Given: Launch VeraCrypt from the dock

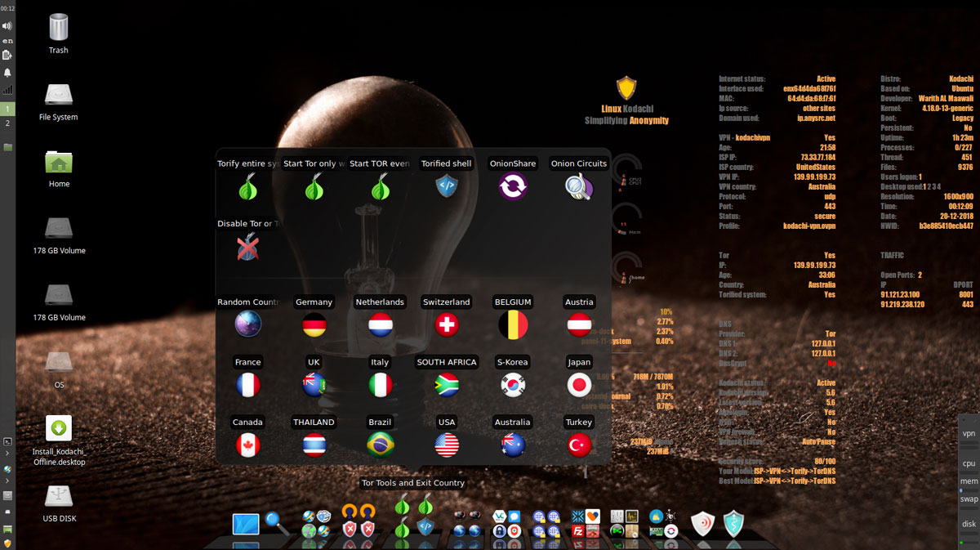Looking at the screenshot, I should [x=497, y=516].
